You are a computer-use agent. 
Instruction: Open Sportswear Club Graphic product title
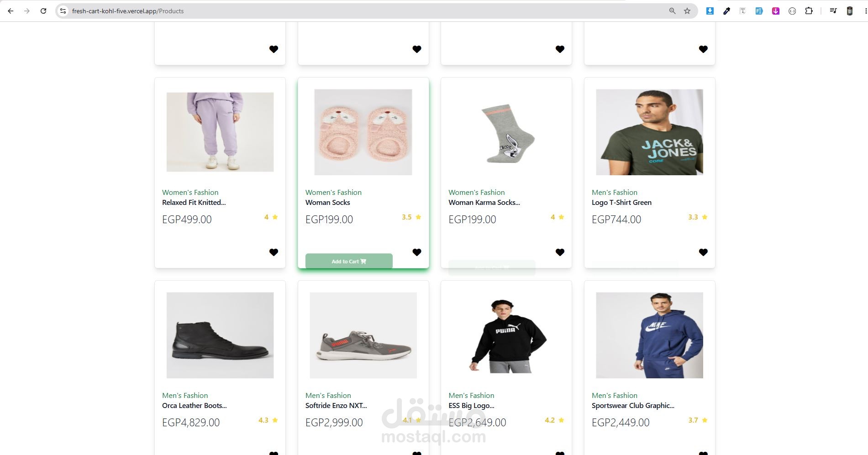(633, 406)
